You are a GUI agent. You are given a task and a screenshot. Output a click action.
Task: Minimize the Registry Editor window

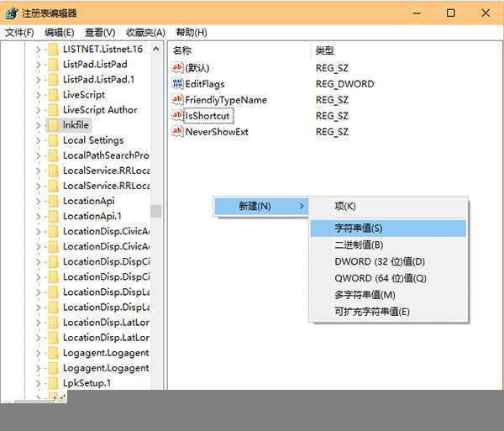[x=417, y=13]
